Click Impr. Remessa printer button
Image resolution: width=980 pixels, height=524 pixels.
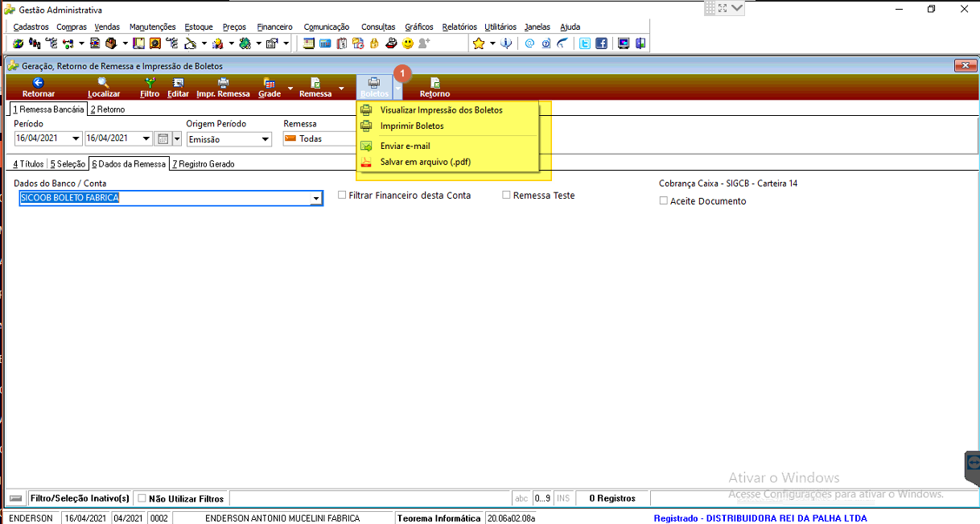223,87
